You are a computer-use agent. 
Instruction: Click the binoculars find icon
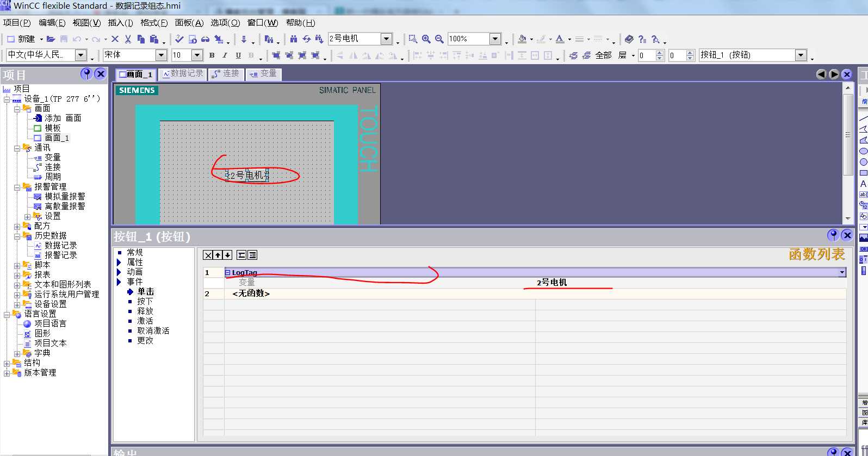click(294, 39)
